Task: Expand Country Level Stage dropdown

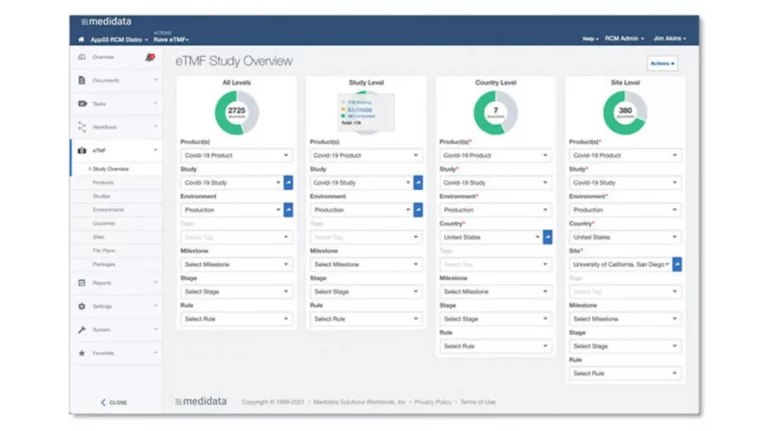Action: tap(496, 319)
